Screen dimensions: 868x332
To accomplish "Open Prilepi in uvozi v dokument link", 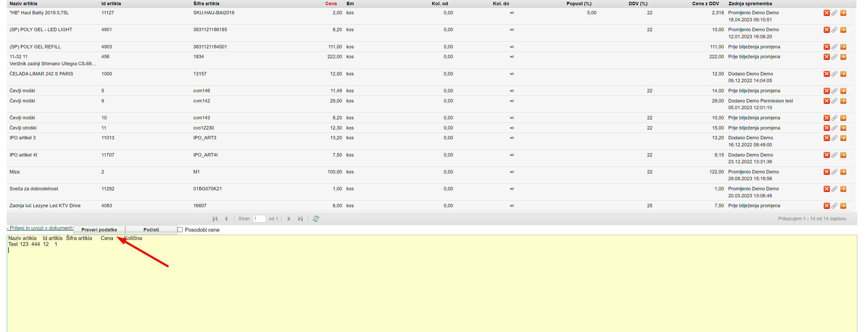I will point(40,228).
